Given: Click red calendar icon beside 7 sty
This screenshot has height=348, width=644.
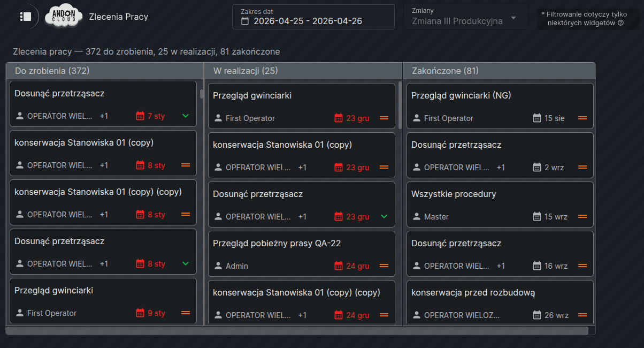Looking at the screenshot, I should click(x=140, y=116).
